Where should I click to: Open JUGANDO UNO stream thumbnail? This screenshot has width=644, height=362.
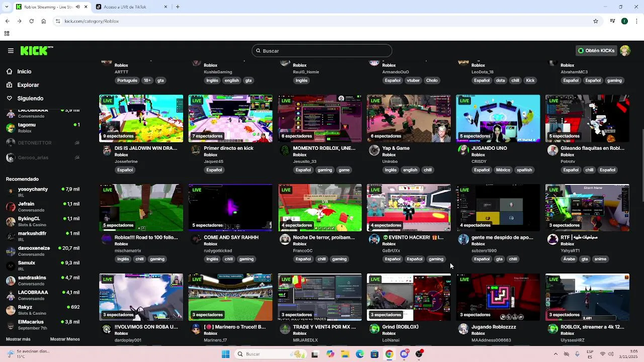pos(498,118)
